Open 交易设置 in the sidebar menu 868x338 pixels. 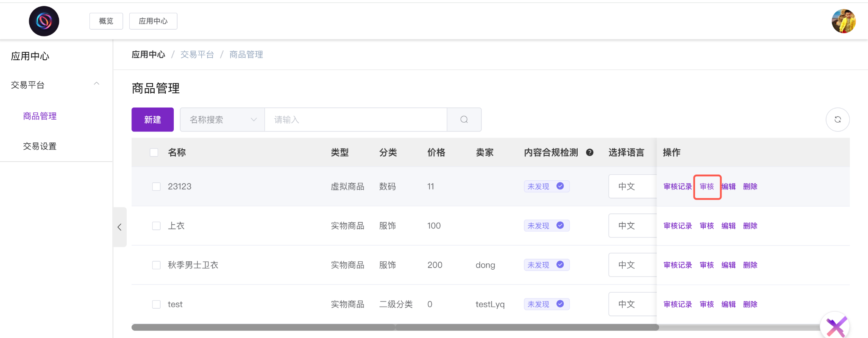[x=40, y=146]
